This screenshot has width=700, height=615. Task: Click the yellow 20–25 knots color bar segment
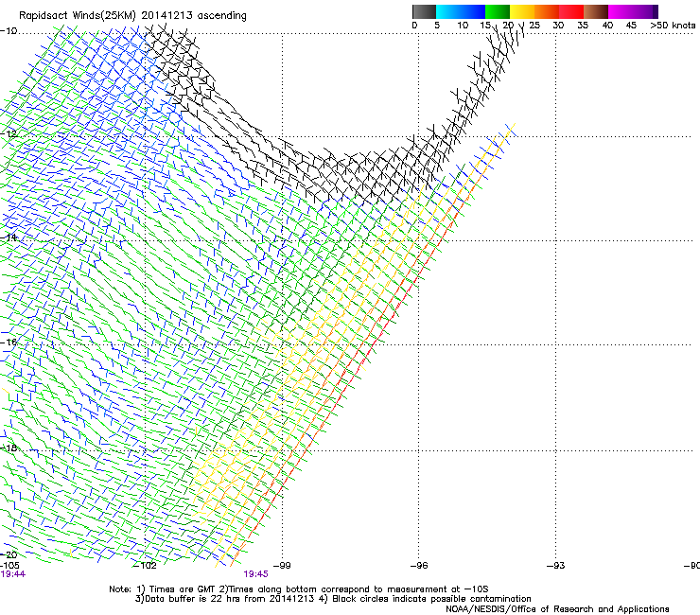522,11
